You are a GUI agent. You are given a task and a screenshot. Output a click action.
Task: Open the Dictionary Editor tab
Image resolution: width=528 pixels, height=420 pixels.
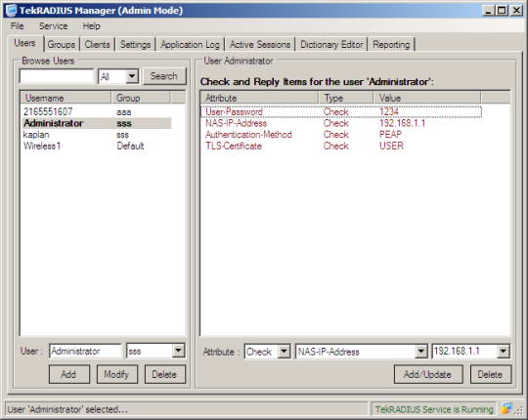[331, 45]
